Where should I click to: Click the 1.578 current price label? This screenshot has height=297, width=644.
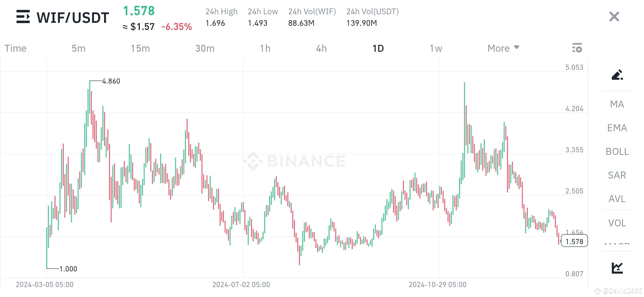574,241
